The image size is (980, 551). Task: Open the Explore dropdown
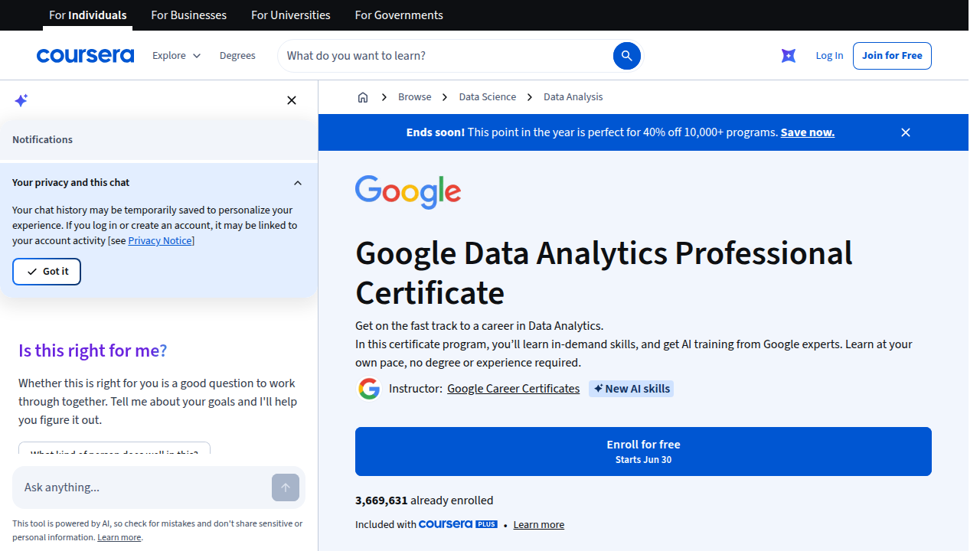[x=176, y=56]
